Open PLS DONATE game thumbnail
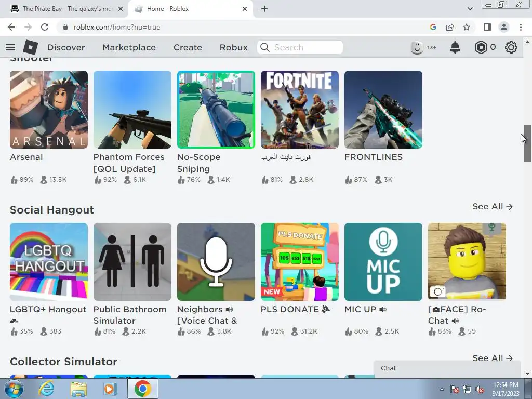Screen dimensions: 532x399 point(300,262)
